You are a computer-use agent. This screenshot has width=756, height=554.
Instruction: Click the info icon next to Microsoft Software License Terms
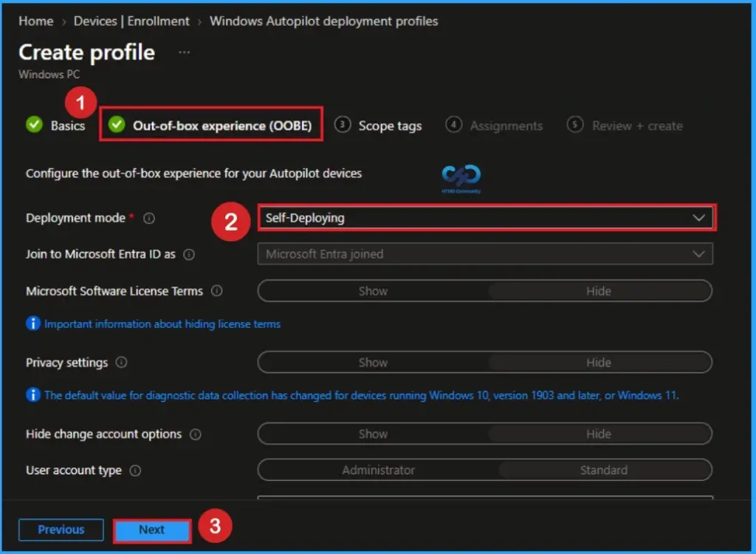click(217, 291)
